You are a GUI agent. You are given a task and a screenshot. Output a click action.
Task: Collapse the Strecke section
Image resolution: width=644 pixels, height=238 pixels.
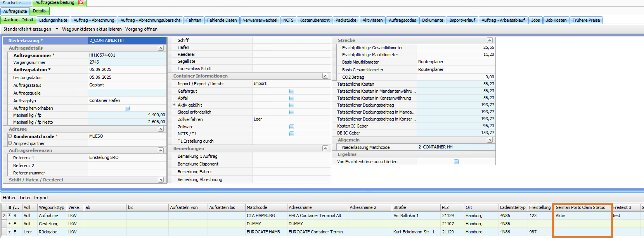[x=490, y=40]
